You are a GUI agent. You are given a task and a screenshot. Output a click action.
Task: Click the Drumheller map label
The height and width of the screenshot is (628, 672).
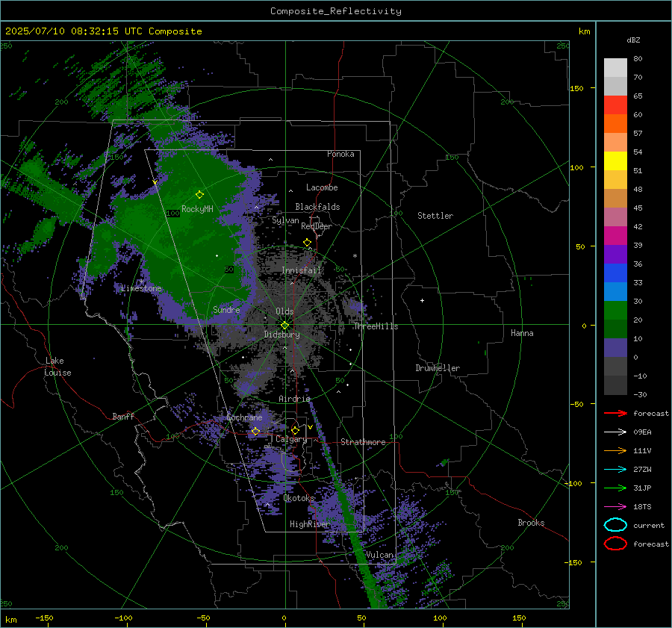coord(438,368)
